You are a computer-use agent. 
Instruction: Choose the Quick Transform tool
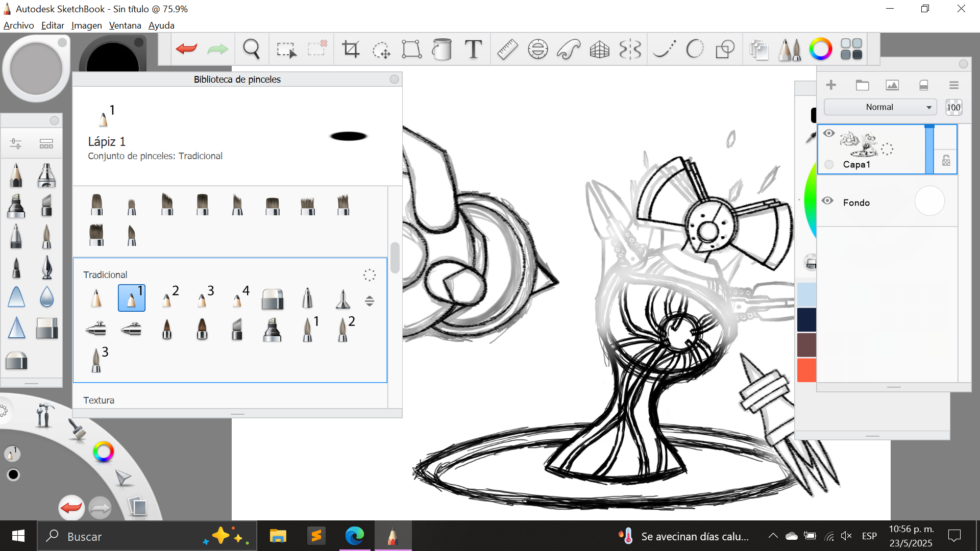click(381, 49)
